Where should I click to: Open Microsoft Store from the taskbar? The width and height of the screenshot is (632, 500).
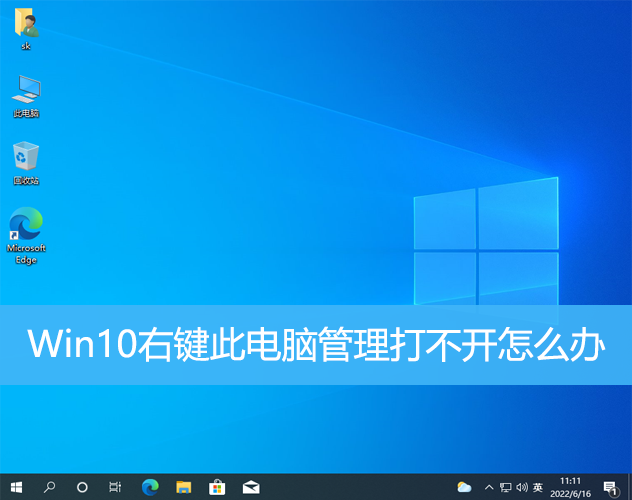[x=217, y=487]
